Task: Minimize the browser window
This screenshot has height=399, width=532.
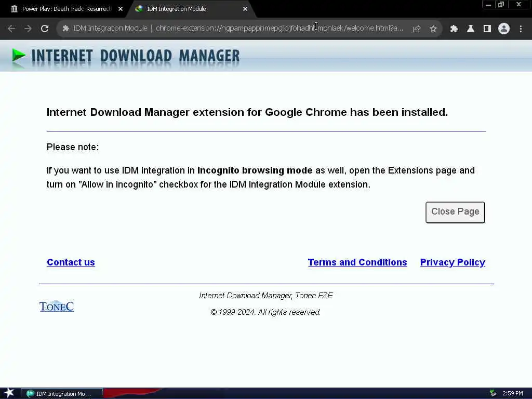Action: tap(488, 5)
